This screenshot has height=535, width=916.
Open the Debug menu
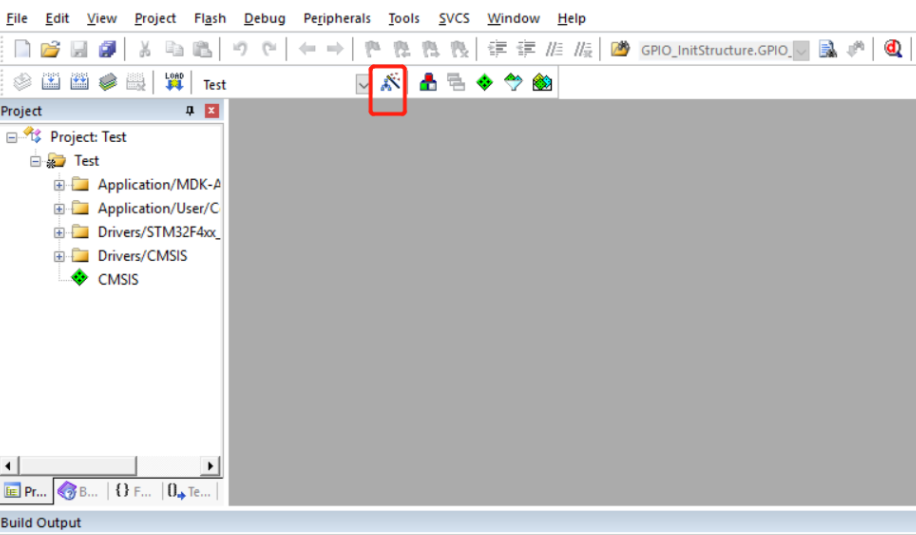tap(265, 19)
